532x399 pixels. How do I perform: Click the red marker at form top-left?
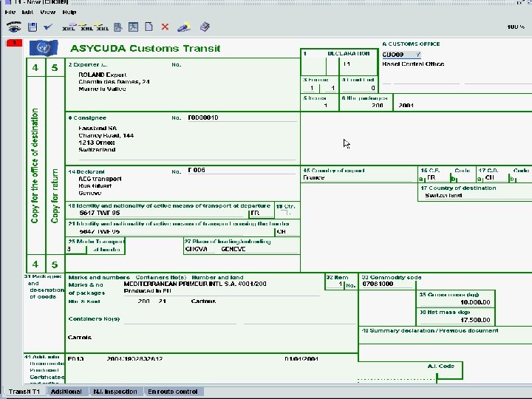point(14,43)
